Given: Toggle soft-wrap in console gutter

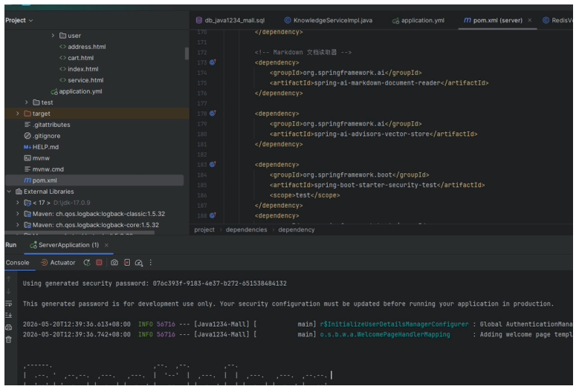Looking at the screenshot, I should click(9, 303).
